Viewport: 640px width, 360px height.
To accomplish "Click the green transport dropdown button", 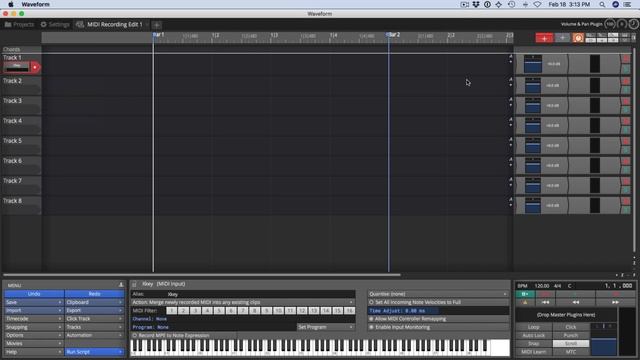I will click(525, 294).
